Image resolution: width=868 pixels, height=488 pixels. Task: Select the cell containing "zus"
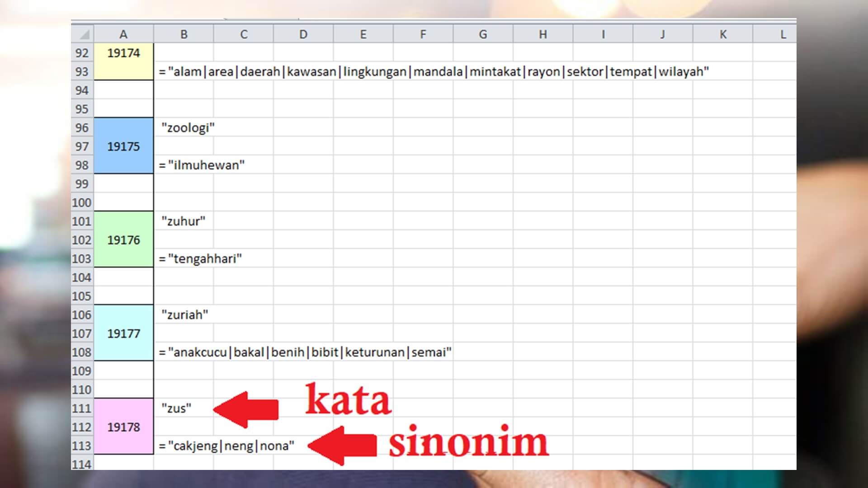(184, 407)
